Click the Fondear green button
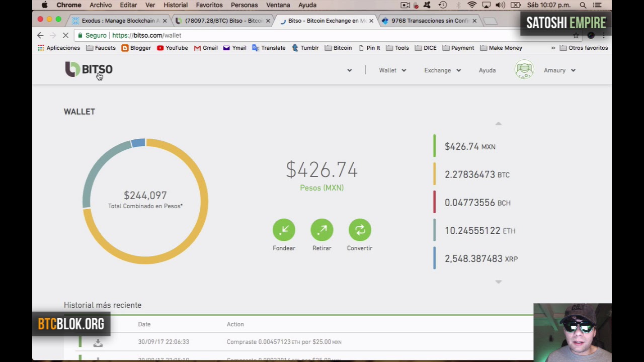Viewport: 644px width, 362px height. (x=284, y=230)
